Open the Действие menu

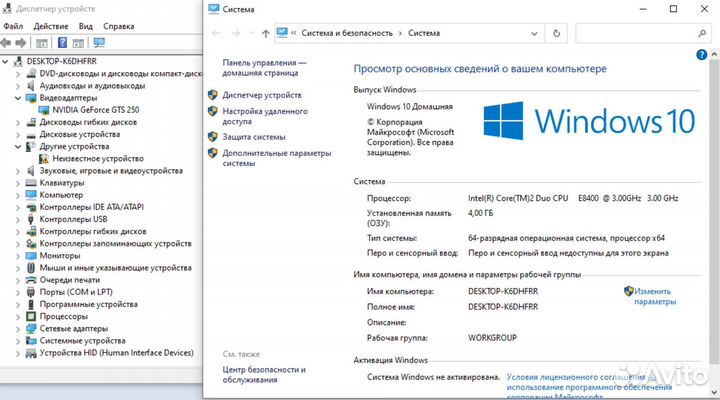pyautogui.click(x=51, y=26)
